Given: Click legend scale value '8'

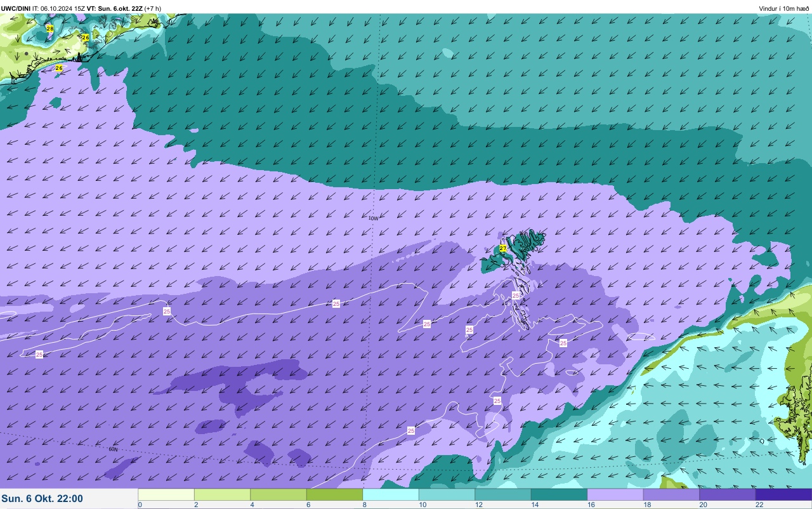Looking at the screenshot, I should click(x=364, y=505).
